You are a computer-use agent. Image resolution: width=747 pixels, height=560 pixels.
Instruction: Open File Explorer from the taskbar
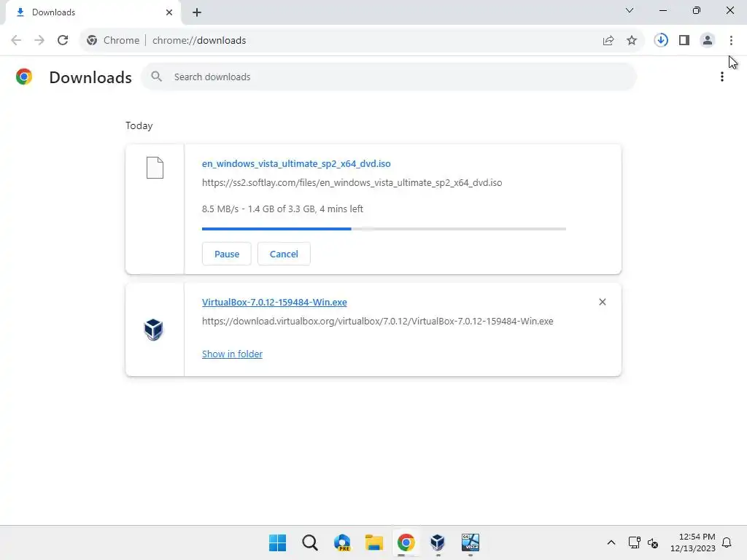374,542
